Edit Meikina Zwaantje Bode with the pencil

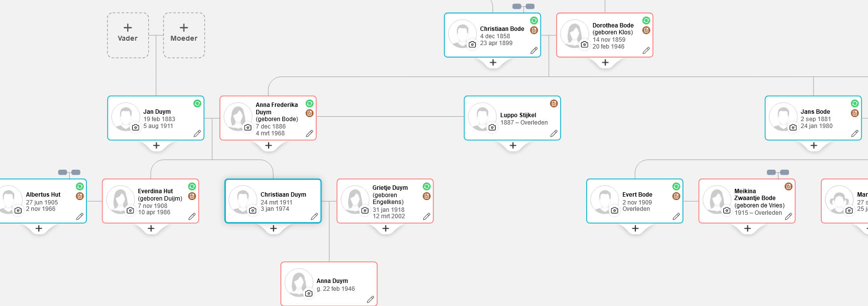788,216
